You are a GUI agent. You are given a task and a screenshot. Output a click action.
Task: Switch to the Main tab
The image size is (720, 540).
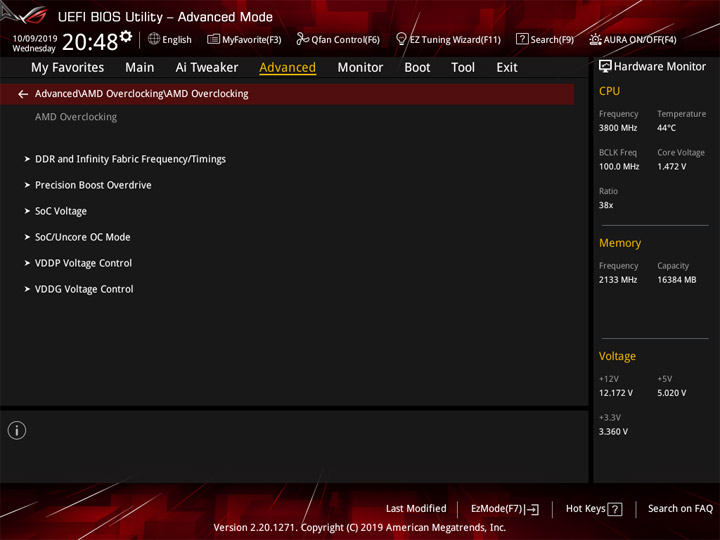(140, 68)
